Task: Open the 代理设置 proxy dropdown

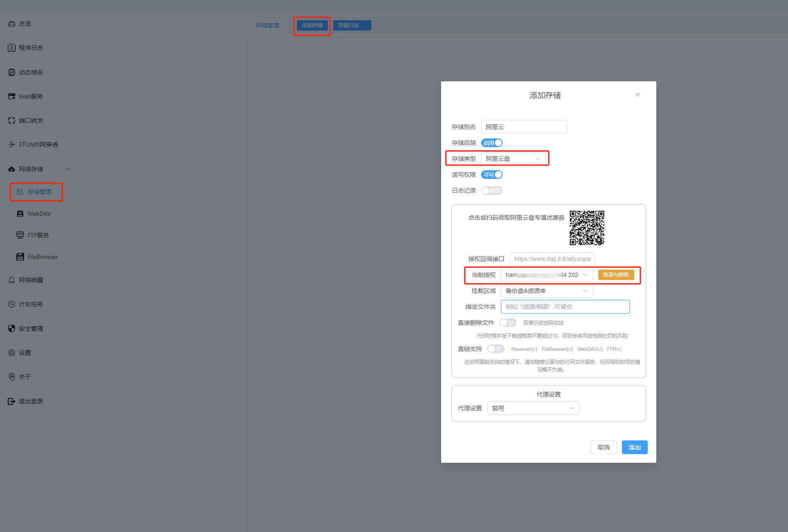Action: coord(533,408)
